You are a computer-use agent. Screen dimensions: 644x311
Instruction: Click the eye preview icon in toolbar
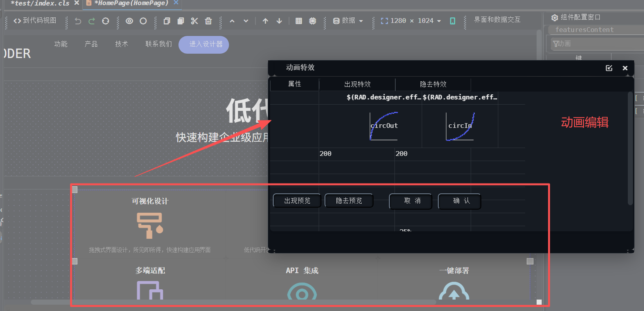129,21
